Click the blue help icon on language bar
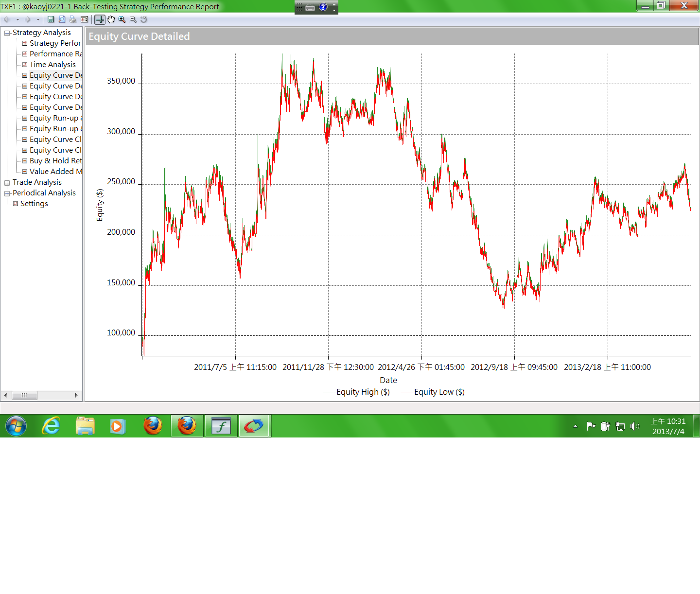Viewport: 700px width, 594px height. pos(323,7)
